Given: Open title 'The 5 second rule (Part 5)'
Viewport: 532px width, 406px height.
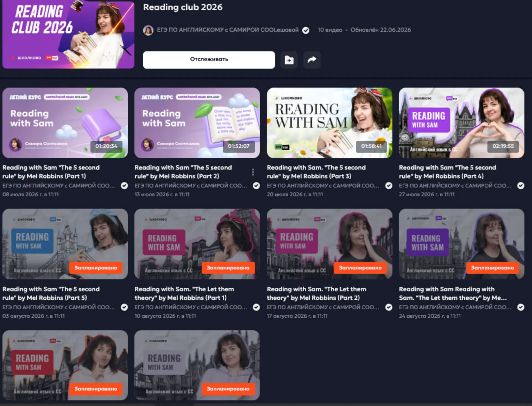Looking at the screenshot, I should pyautogui.click(x=51, y=293).
